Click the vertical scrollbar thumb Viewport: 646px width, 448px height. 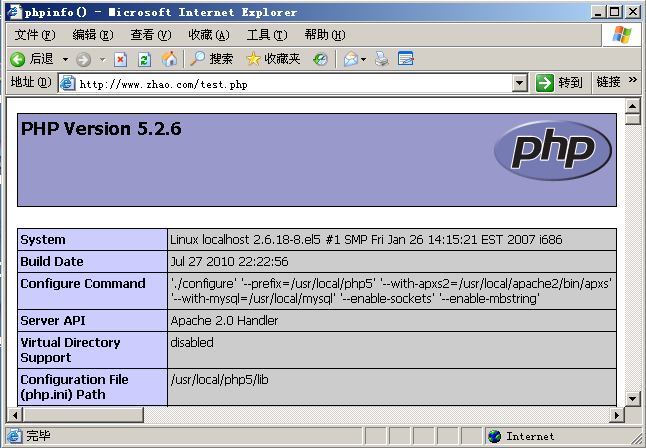(632, 120)
